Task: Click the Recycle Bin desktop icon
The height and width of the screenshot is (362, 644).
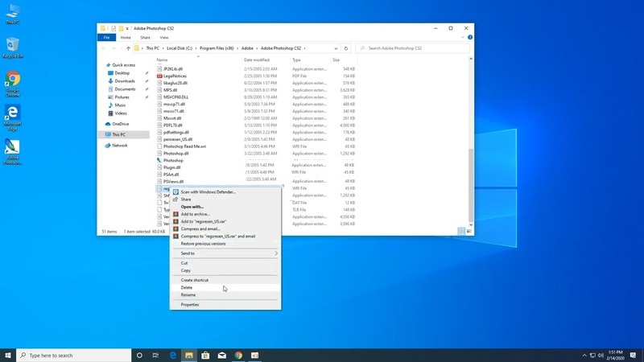Action: pyautogui.click(x=13, y=46)
